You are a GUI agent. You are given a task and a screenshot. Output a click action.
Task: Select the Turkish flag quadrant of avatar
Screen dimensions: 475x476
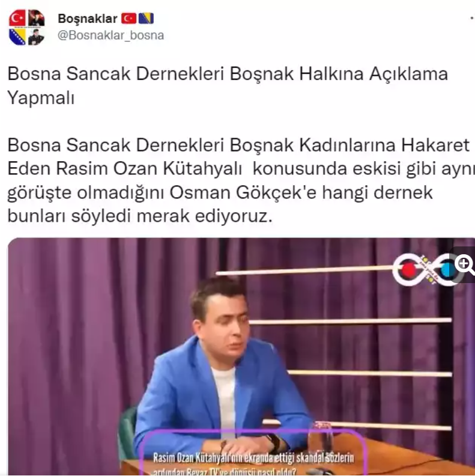click(x=17, y=18)
